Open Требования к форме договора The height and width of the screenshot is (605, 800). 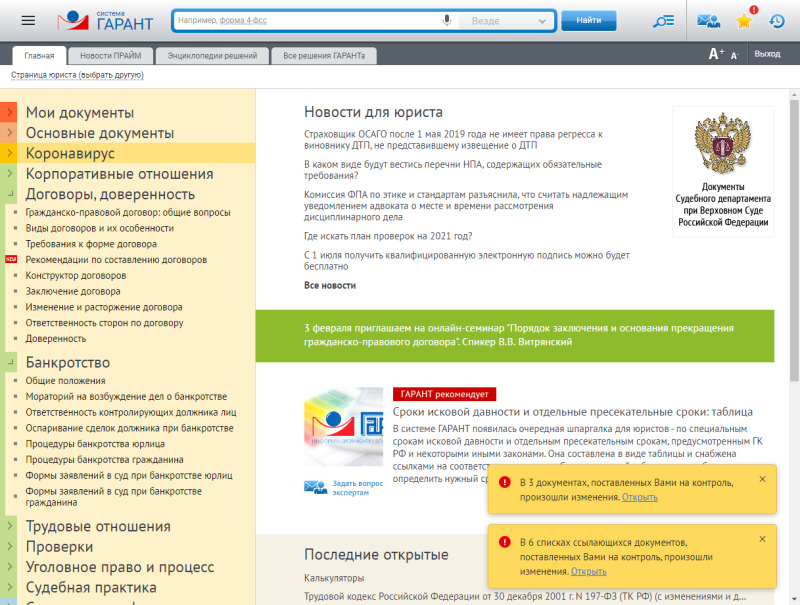point(91,244)
